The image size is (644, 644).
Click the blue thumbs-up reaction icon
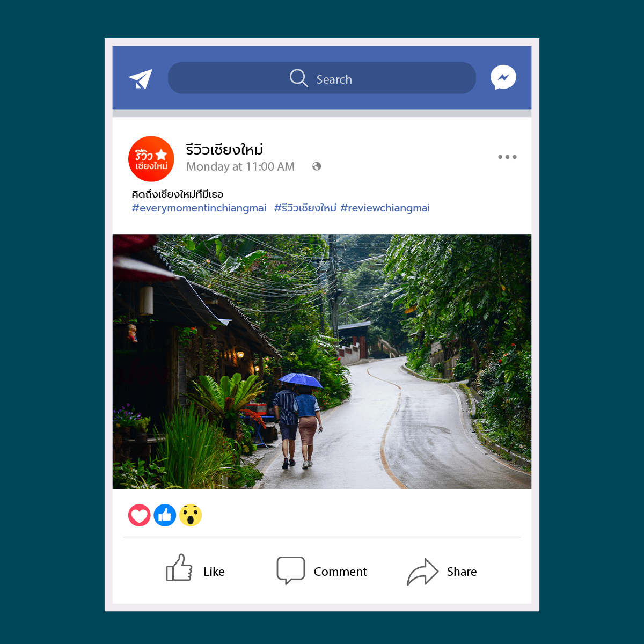(x=165, y=515)
